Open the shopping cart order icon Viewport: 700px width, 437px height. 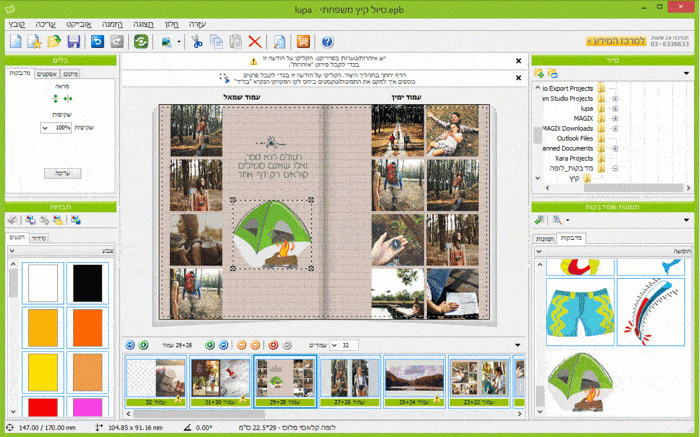pyautogui.click(x=302, y=41)
